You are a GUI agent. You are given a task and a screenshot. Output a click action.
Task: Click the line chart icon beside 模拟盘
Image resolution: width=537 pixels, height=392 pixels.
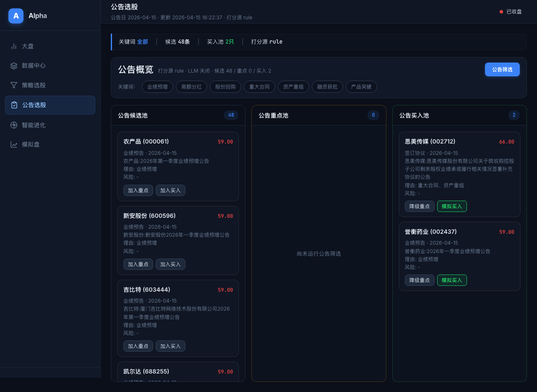click(x=14, y=144)
